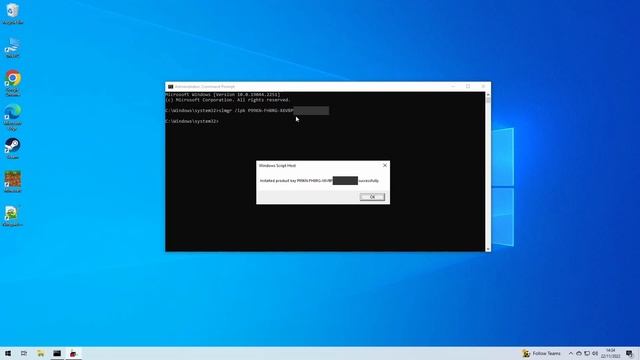Click the Command Prompt scrollbar up arrow
Screen dimensions: 640x360
coord(488,95)
